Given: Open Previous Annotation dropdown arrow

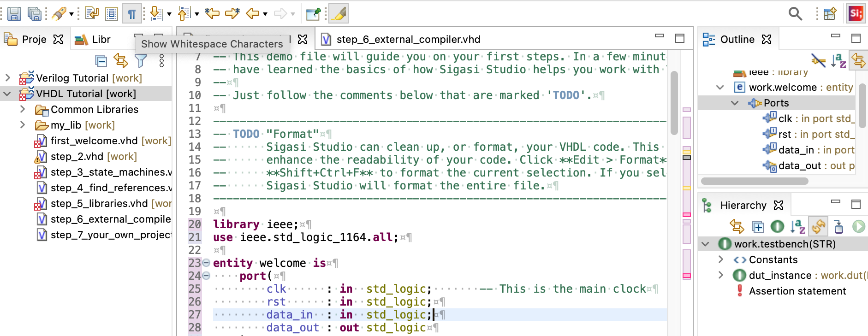Looking at the screenshot, I should [197, 14].
